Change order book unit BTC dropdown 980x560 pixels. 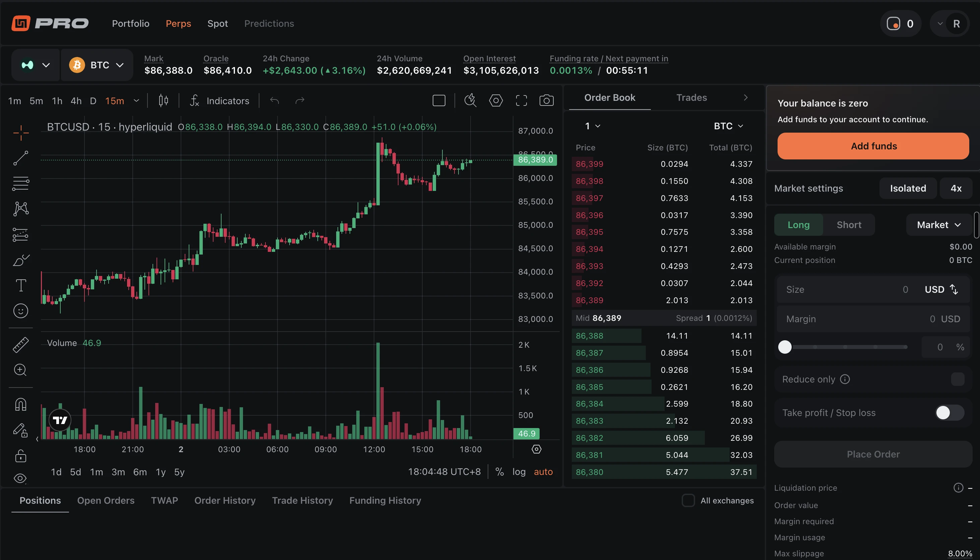click(728, 126)
